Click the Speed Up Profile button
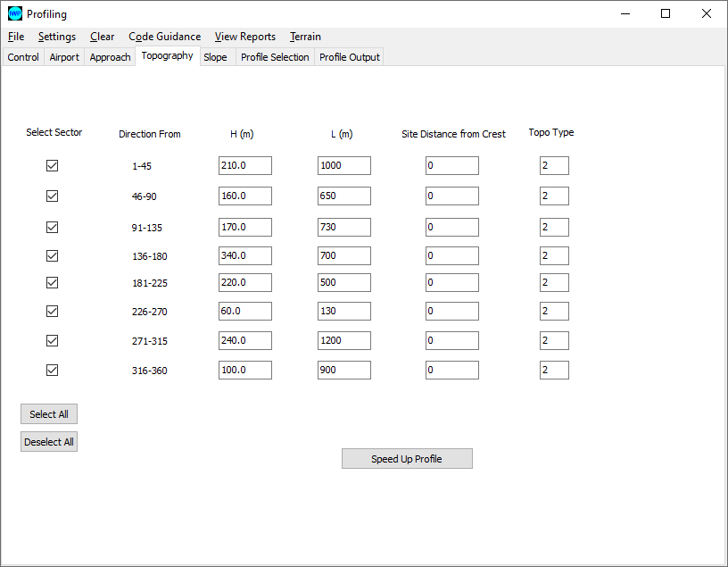Image resolution: width=728 pixels, height=567 pixels. pyautogui.click(x=407, y=459)
